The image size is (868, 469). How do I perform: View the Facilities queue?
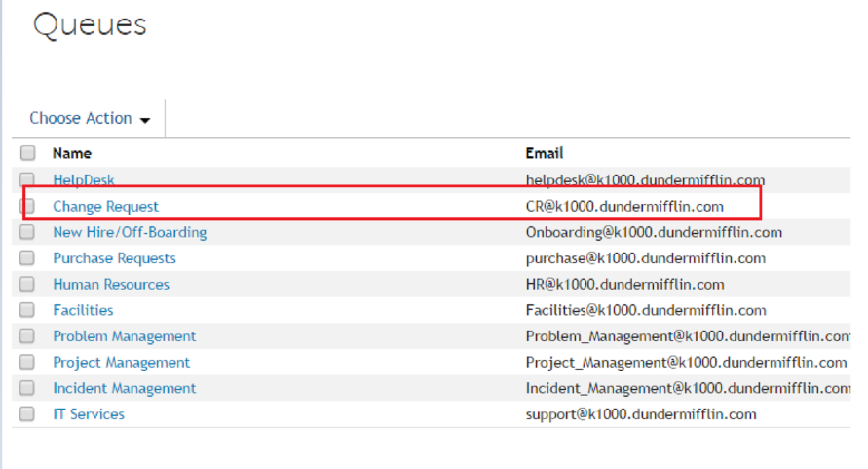[83, 310]
